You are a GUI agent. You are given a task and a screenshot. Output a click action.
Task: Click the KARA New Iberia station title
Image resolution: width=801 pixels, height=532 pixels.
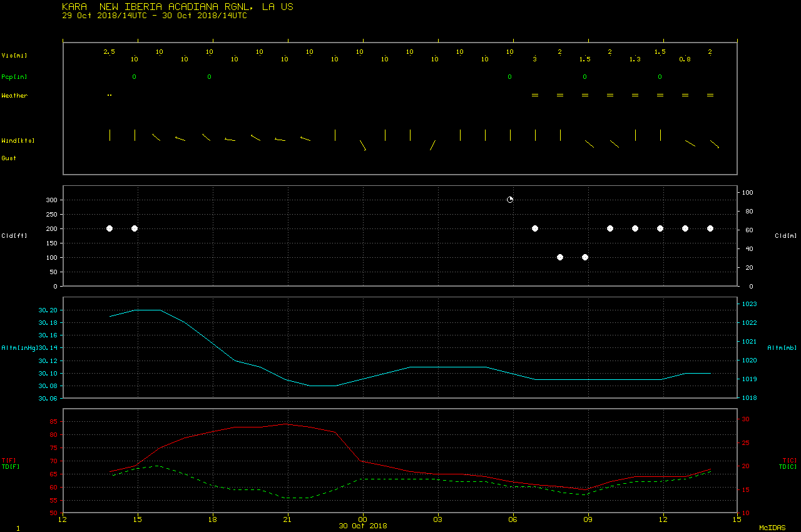[178, 7]
